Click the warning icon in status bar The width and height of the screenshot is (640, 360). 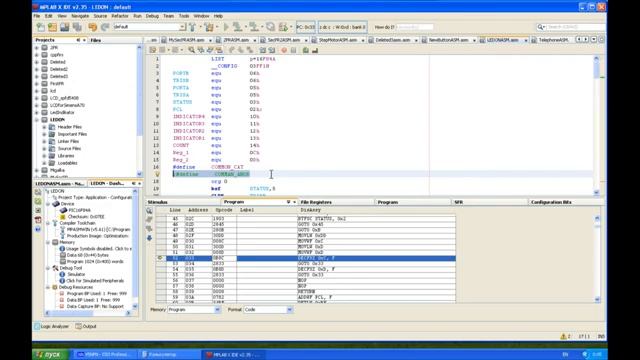point(563,336)
